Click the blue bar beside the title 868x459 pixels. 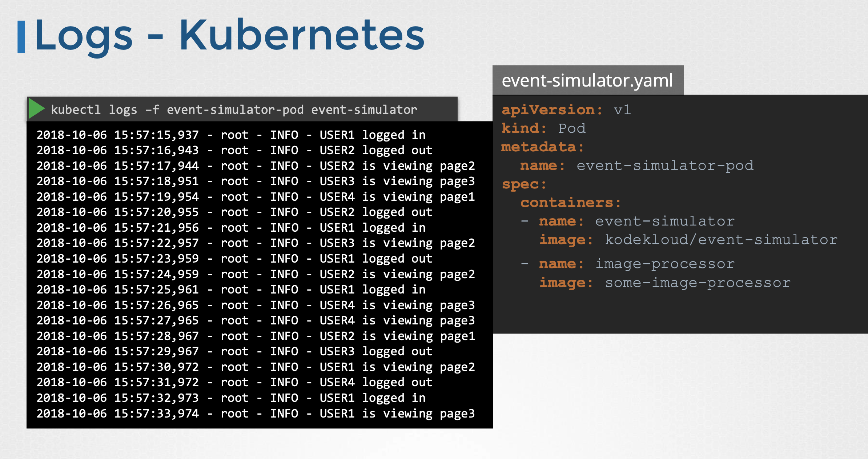(21, 37)
